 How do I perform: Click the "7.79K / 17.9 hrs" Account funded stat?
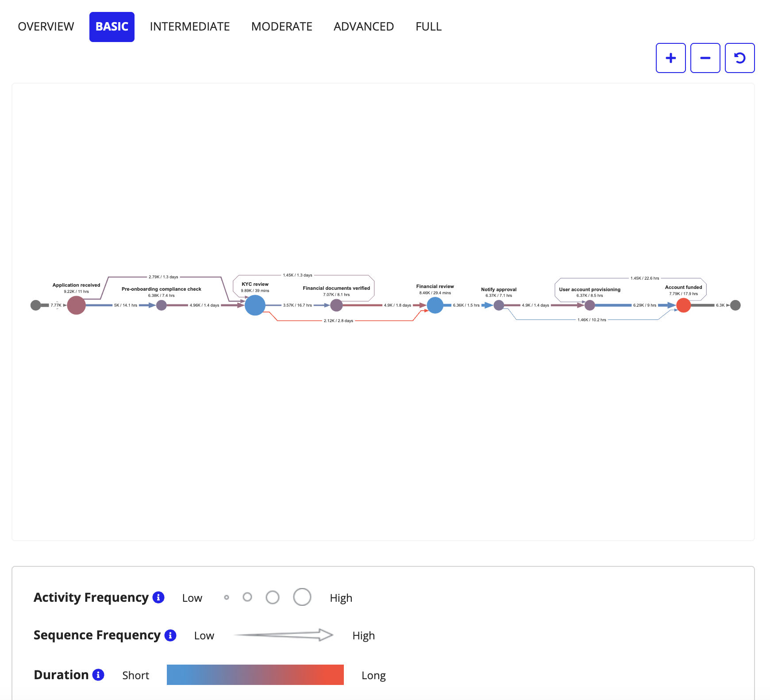683,294
